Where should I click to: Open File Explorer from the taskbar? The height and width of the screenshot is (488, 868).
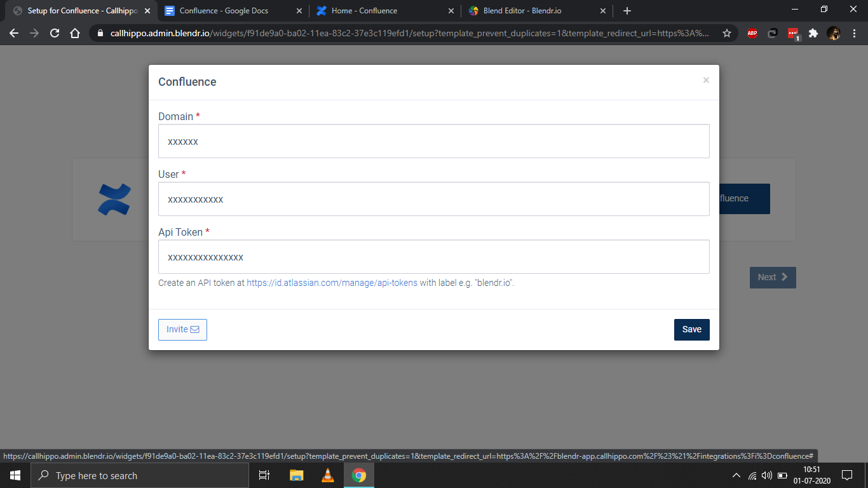(297, 475)
